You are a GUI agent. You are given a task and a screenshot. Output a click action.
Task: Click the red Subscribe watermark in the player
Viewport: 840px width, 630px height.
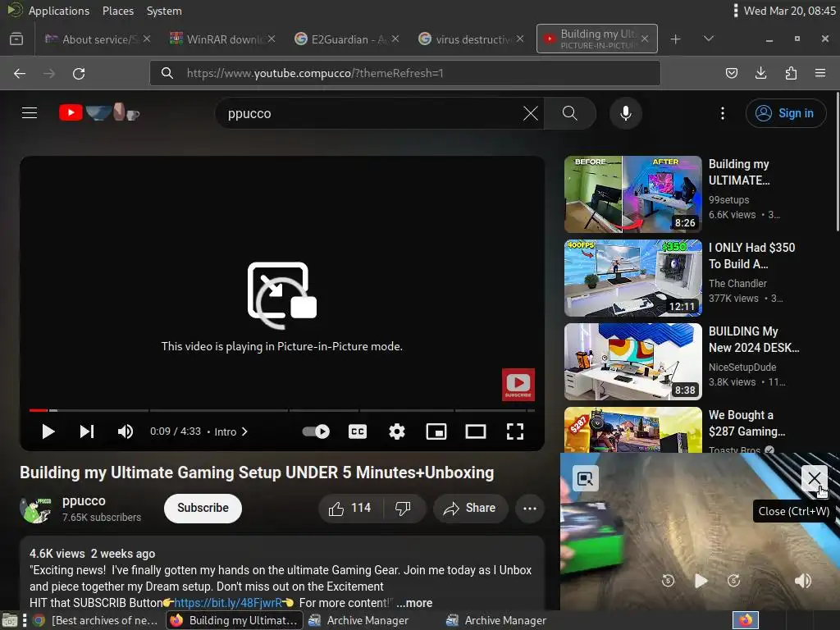point(518,384)
